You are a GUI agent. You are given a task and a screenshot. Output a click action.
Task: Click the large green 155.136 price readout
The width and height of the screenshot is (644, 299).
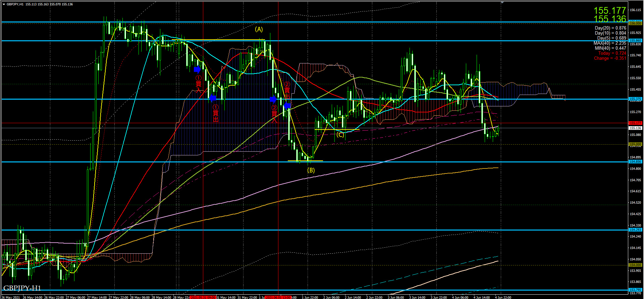click(610, 19)
